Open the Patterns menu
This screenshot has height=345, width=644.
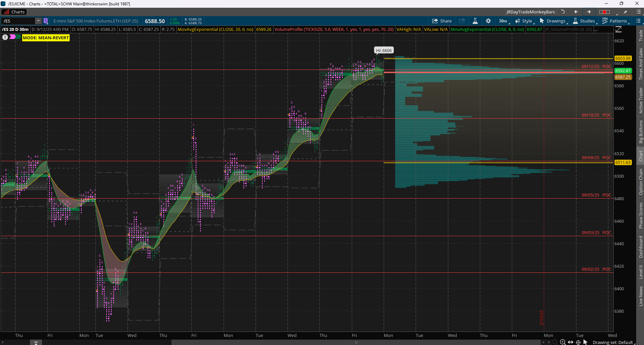point(615,21)
